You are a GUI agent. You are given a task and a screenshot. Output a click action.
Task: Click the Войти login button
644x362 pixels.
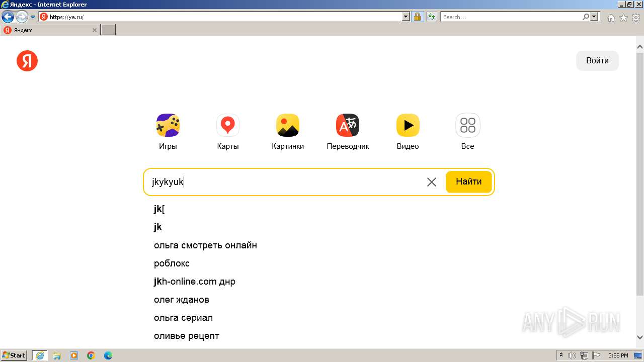pos(597,60)
